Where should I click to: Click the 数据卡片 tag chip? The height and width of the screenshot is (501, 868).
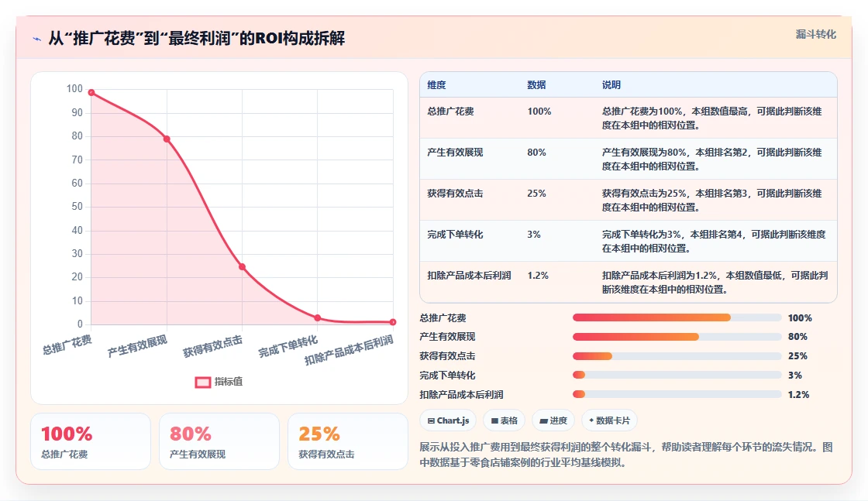coord(609,420)
